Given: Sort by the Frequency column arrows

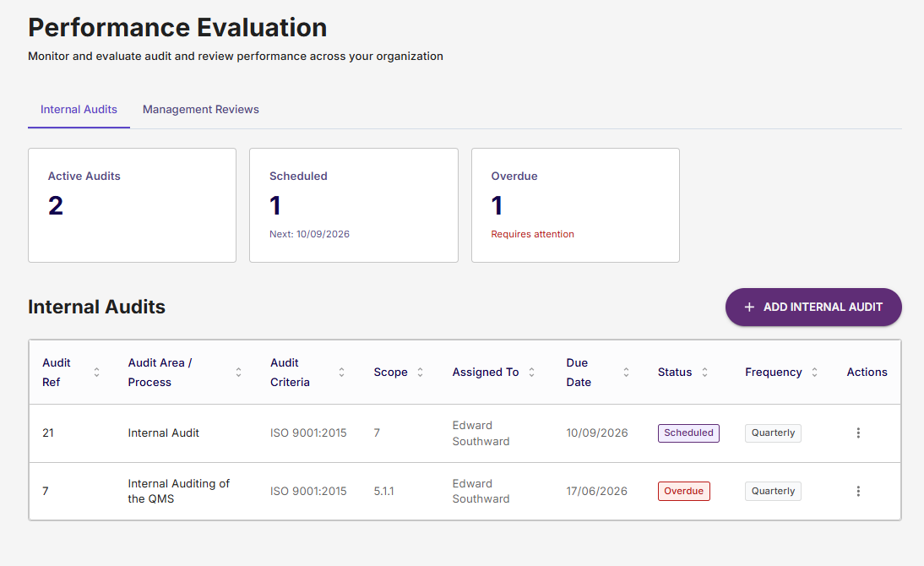Looking at the screenshot, I should pos(814,372).
